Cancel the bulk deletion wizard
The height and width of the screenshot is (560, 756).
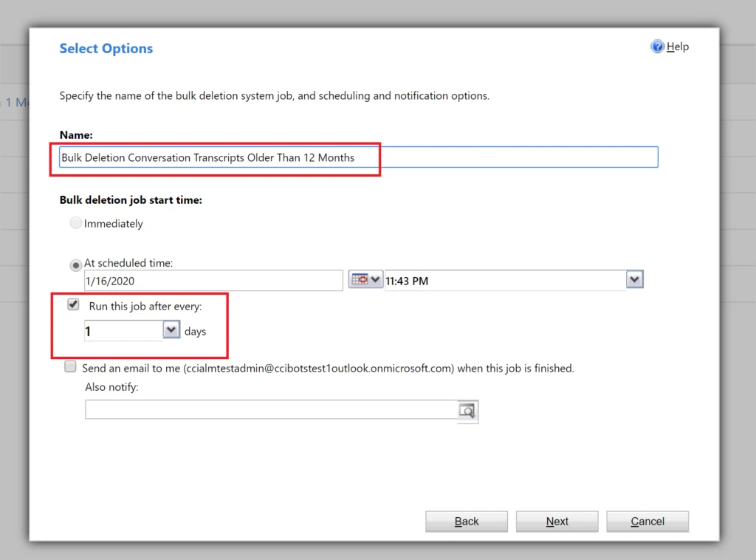coord(647,521)
